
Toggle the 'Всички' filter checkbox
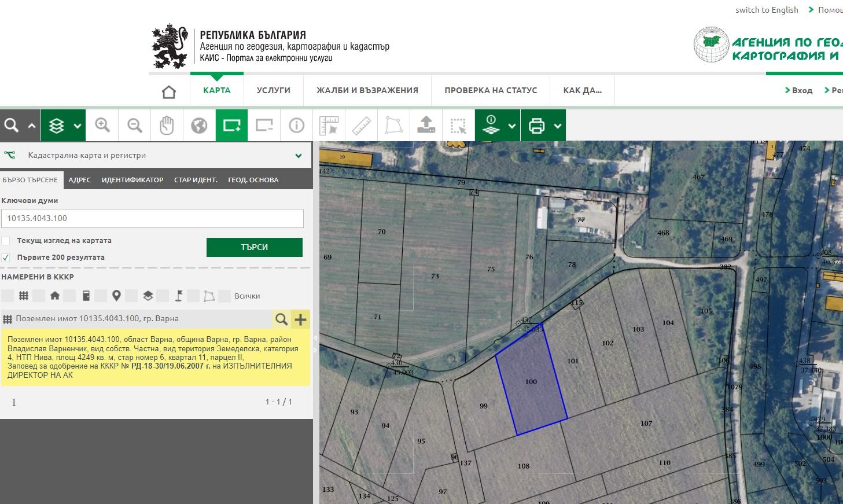click(x=225, y=296)
